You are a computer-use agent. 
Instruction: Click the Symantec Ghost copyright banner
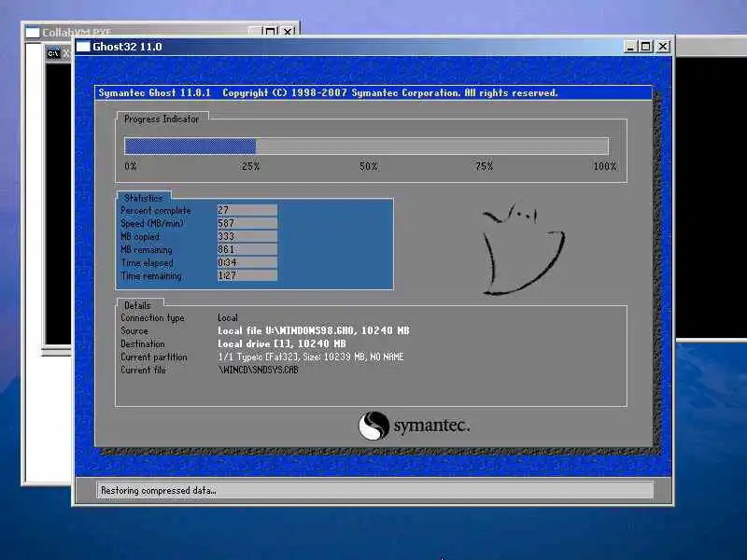[373, 92]
